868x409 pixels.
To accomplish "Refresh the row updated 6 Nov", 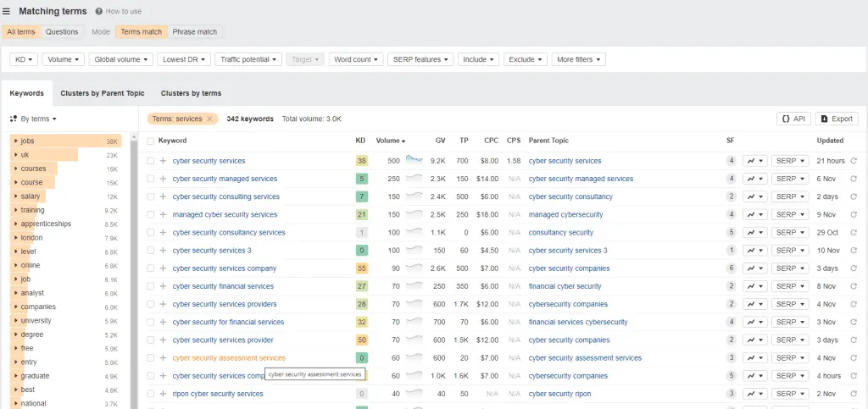I will (x=853, y=179).
